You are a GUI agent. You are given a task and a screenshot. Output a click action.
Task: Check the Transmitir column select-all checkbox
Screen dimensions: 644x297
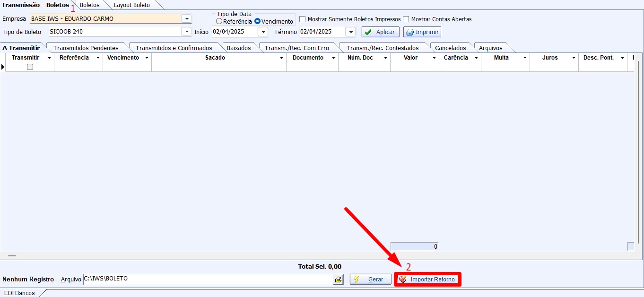30,67
